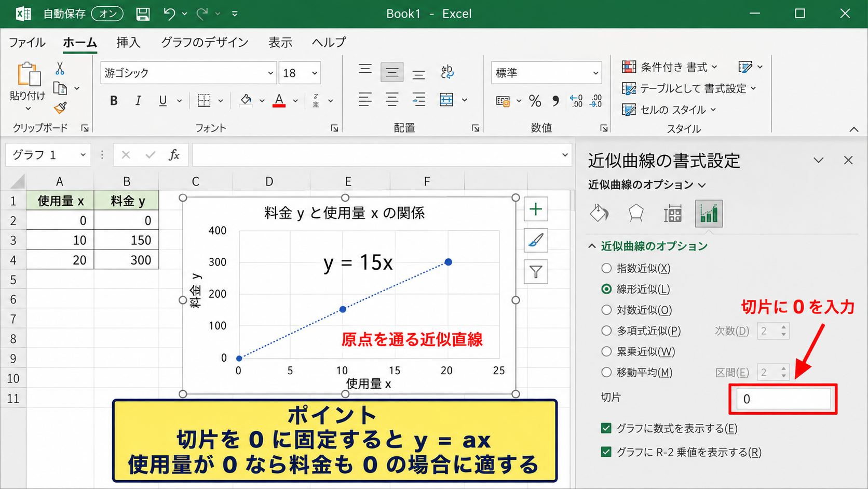Apply comma style format
The height and width of the screenshot is (489, 868).
tap(556, 101)
